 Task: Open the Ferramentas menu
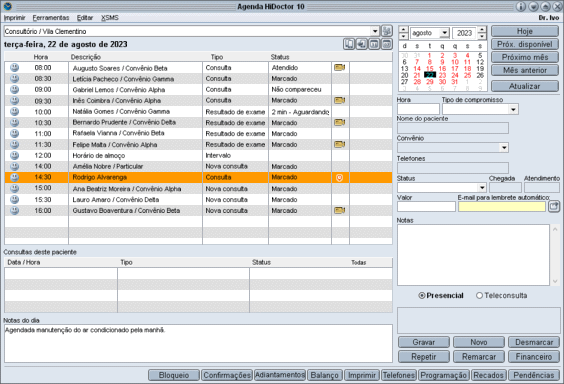pyautogui.click(x=51, y=18)
